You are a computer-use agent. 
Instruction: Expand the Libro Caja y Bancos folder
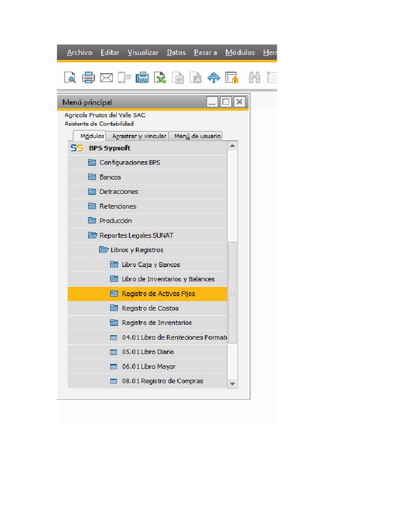pos(147,264)
